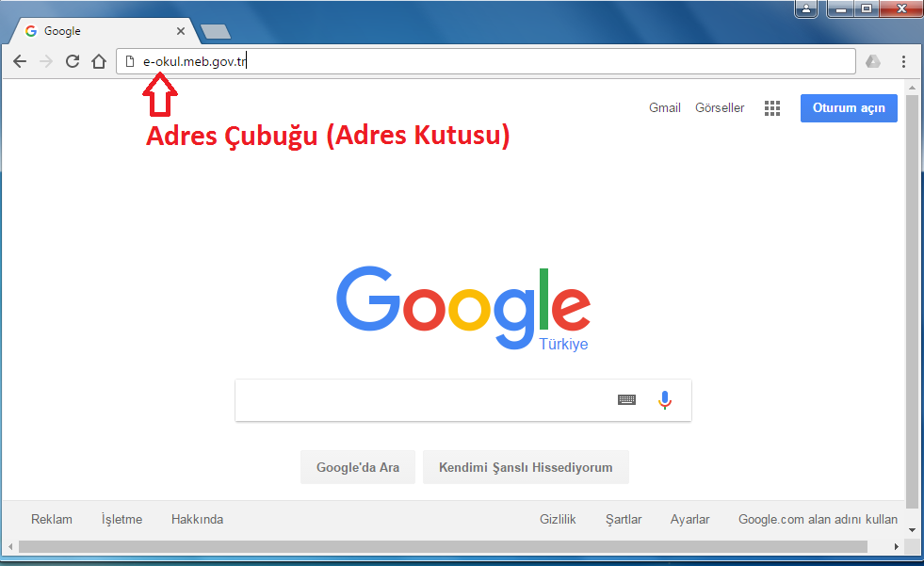Open the on-screen keyboard input tool
This screenshot has width=924, height=566.
pyautogui.click(x=626, y=400)
